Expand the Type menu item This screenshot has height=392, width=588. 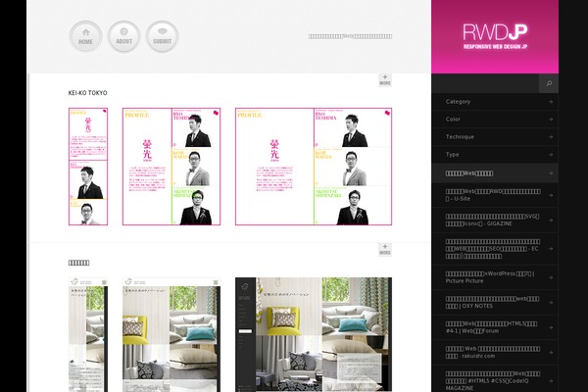[495, 155]
